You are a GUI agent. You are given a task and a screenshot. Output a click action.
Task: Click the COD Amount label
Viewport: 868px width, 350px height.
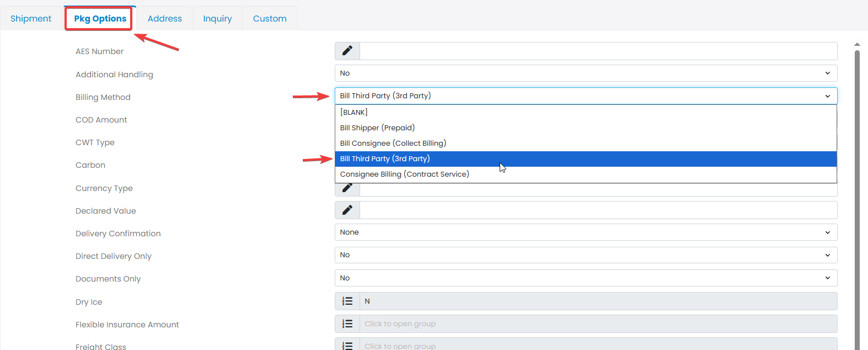pos(101,120)
